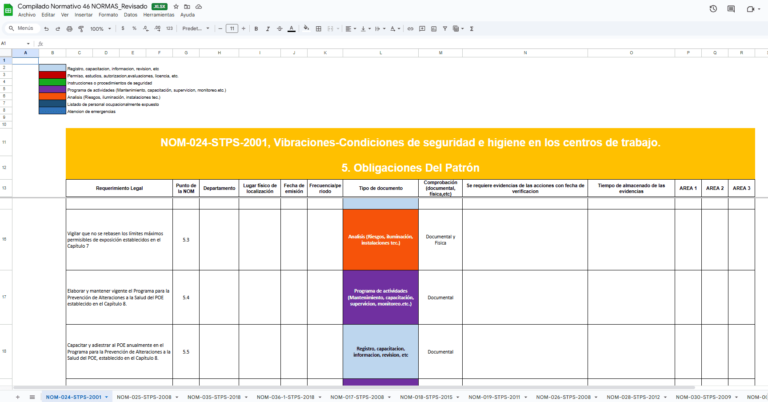Click the font size input field
The width and height of the screenshot is (768, 402).
tap(231, 29)
